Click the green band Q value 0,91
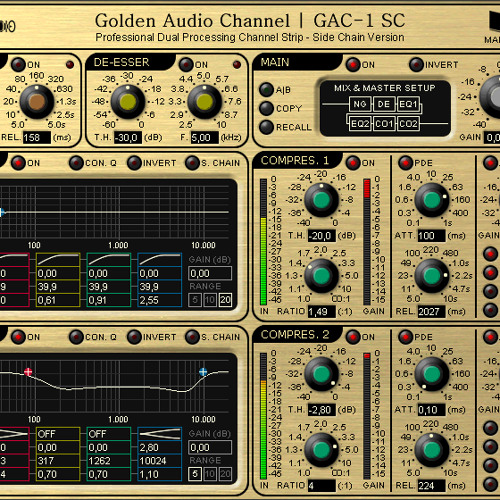Viewport: 500px width, 500px height. [x=109, y=300]
